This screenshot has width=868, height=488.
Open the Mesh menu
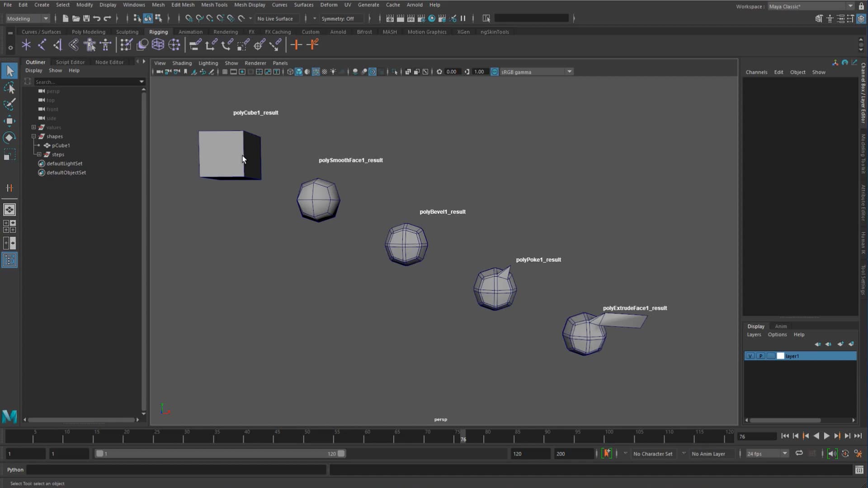pyautogui.click(x=157, y=5)
